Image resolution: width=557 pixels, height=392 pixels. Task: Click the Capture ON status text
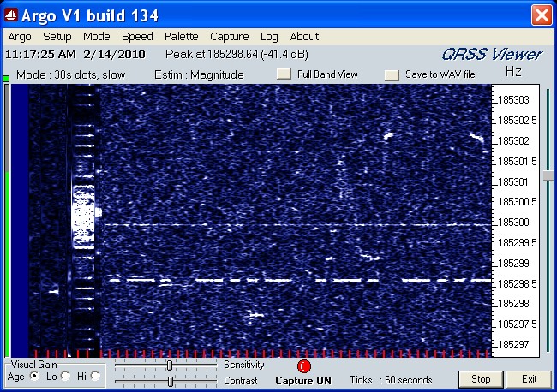tap(303, 381)
